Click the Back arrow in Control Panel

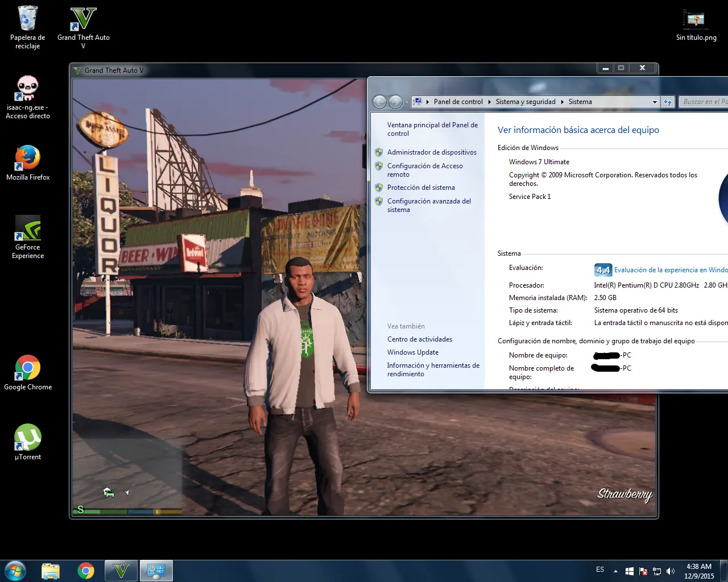click(379, 102)
